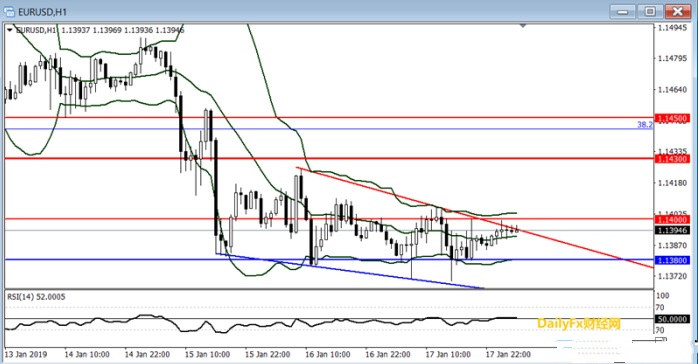Click the 15 Jan 10:00 time axis label
The image size is (698, 364).
[207, 355]
